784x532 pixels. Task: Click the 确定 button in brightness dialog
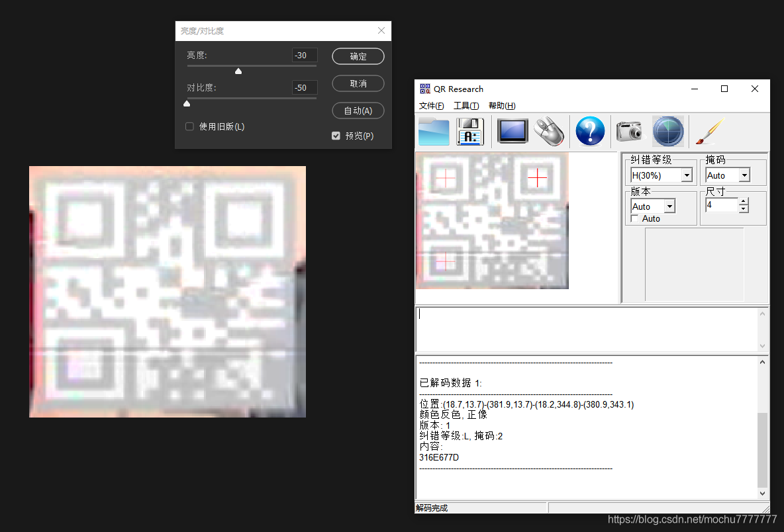358,56
